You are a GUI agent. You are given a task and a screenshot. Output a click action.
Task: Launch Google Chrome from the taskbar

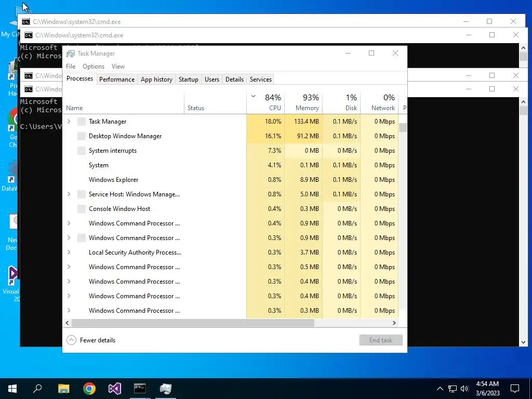click(89, 389)
